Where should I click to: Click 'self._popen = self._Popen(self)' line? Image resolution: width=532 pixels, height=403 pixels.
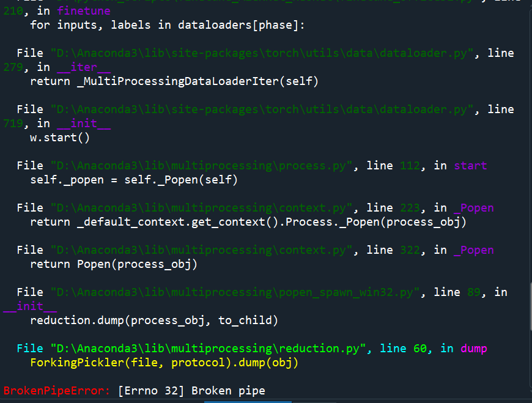pos(134,180)
